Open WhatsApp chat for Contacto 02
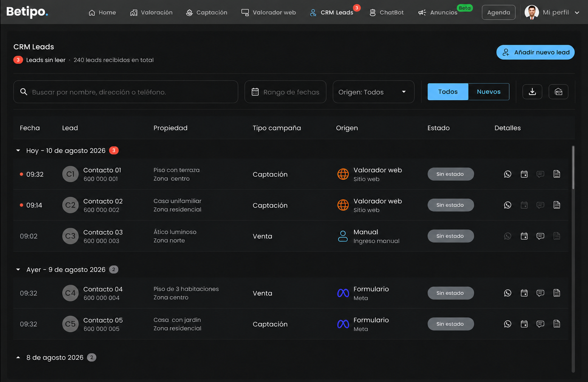Viewport: 588px width, 382px height. point(508,205)
